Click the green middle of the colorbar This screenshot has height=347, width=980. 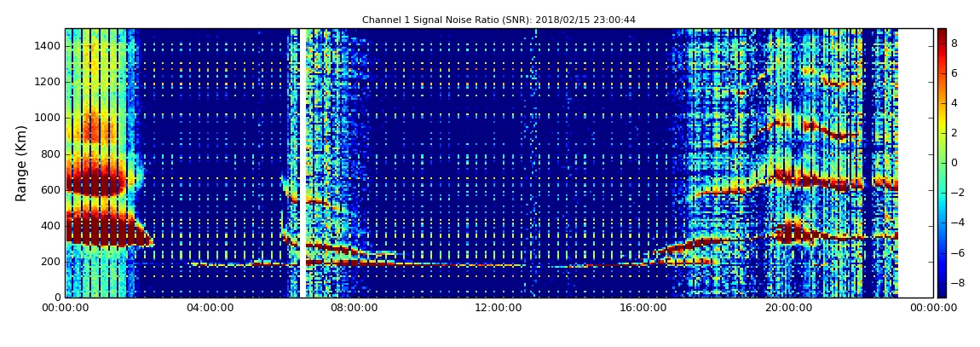pos(942,163)
